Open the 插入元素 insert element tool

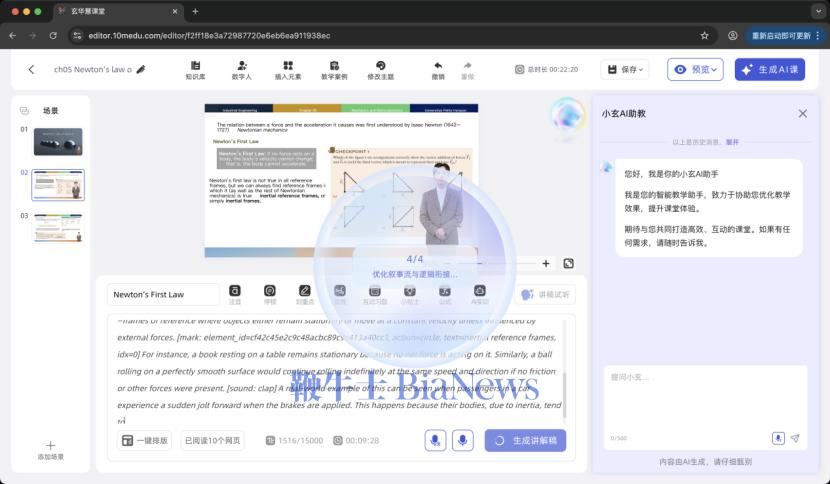[288, 69]
